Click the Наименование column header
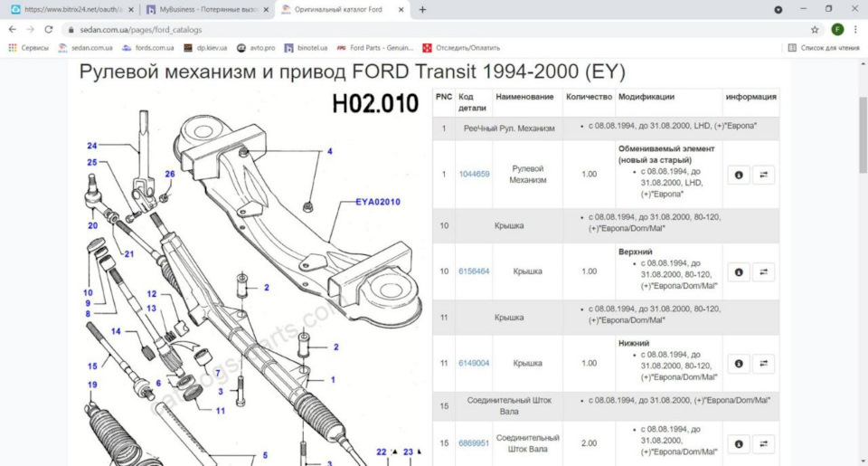The image size is (868, 466). click(524, 97)
